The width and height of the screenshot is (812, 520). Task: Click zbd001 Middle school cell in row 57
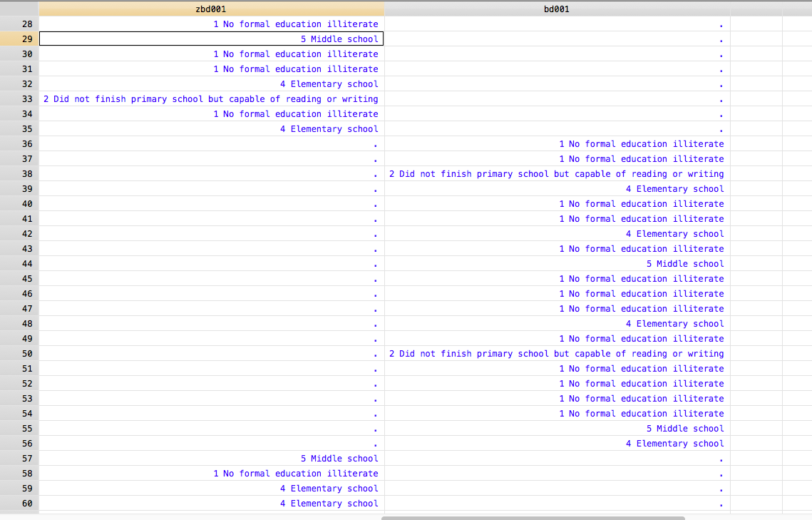coord(211,459)
